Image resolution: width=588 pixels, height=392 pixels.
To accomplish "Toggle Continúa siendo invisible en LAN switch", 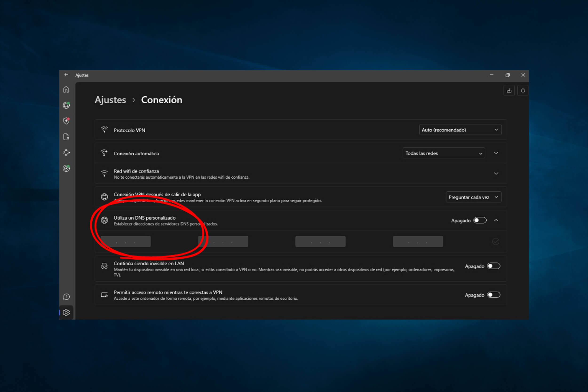I will [x=493, y=266].
